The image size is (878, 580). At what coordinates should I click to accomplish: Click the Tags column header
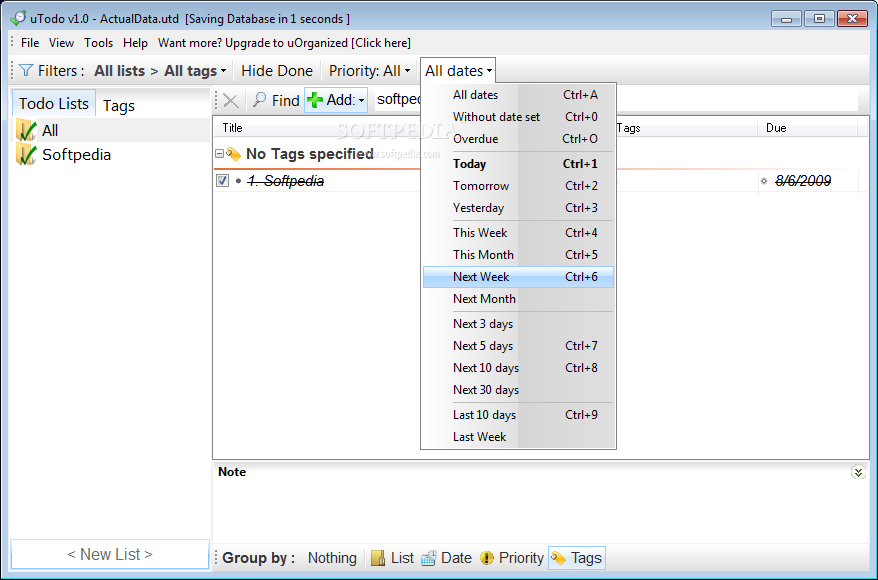coord(628,128)
